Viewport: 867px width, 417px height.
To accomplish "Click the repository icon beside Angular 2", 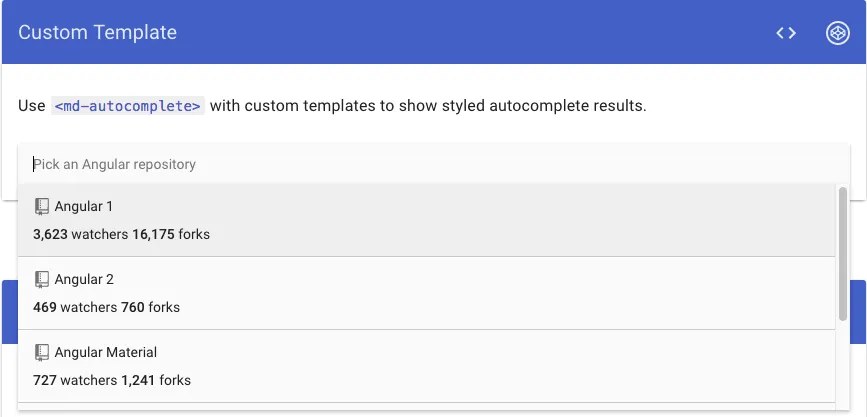I will (42, 279).
